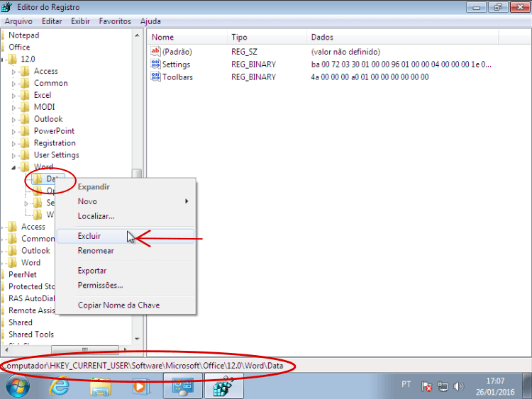Screen dimensions: 532x399
Task: Click the folder icon next to User Settings
Action: (x=25, y=155)
